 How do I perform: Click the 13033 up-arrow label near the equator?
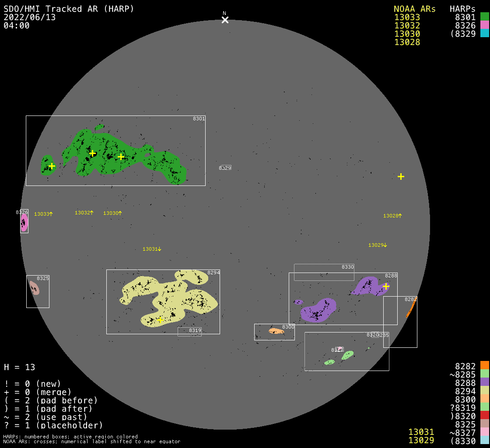43,214
